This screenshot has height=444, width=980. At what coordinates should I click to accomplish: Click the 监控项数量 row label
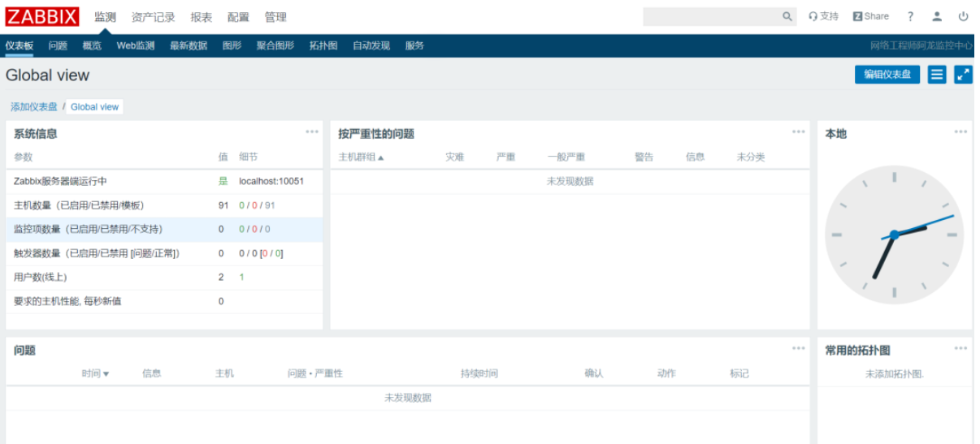point(88,229)
